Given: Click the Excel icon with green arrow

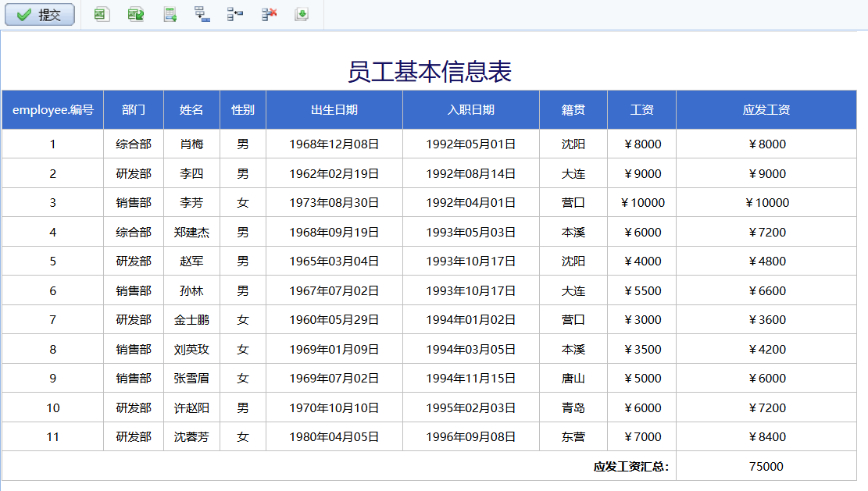Looking at the screenshot, I should click(136, 15).
